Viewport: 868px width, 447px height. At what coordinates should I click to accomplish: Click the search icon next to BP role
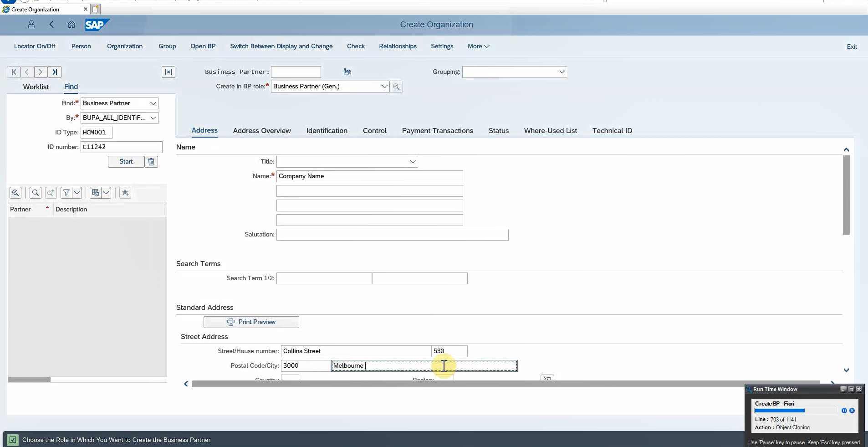tap(396, 87)
